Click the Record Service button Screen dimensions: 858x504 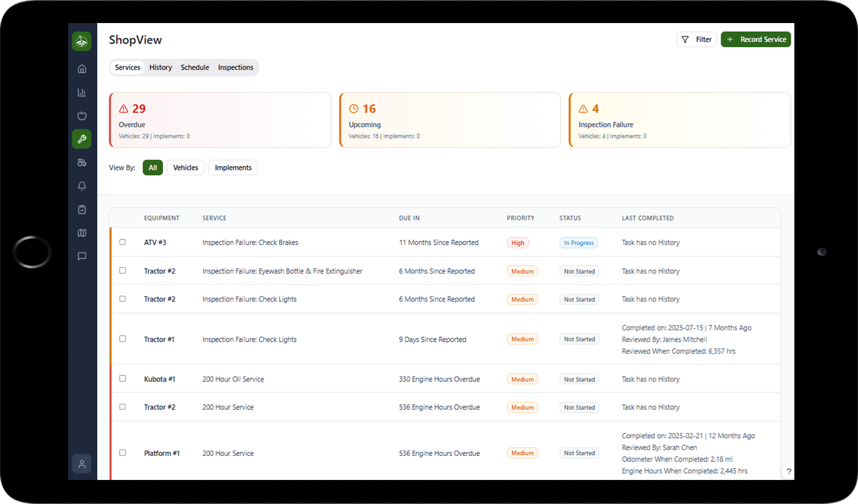click(756, 39)
